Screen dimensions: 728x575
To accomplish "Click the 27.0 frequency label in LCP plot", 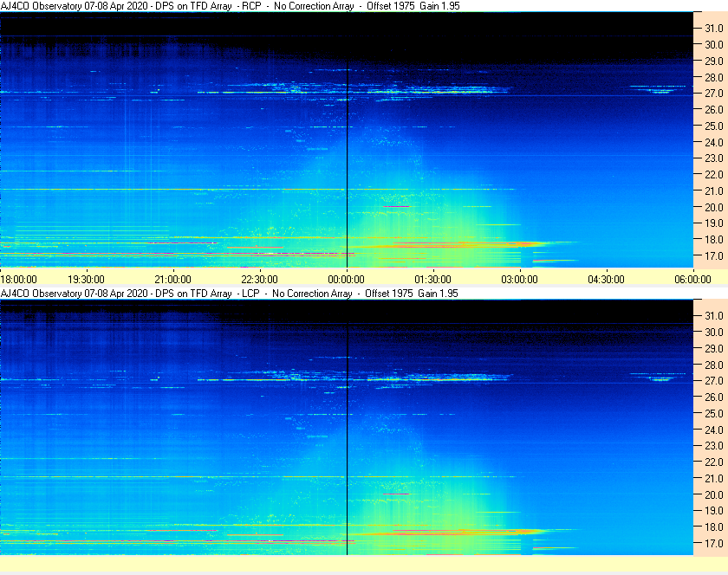I will pyautogui.click(x=714, y=380).
